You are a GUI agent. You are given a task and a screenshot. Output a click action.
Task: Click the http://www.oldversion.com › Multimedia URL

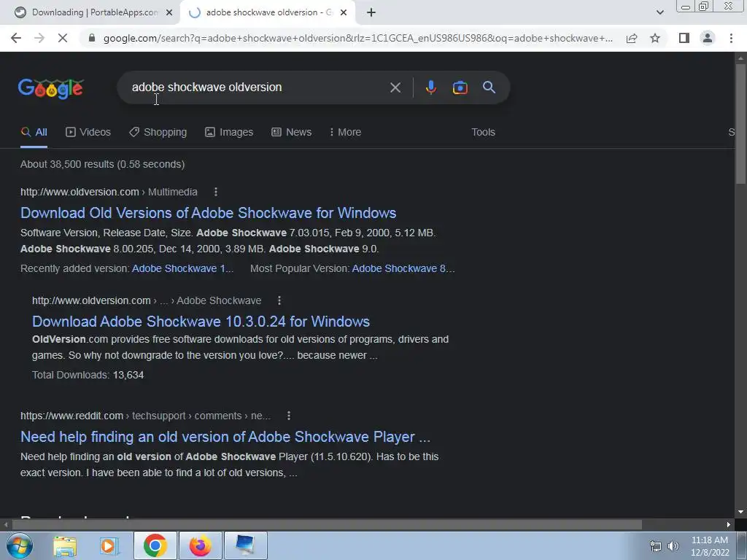[109, 192]
